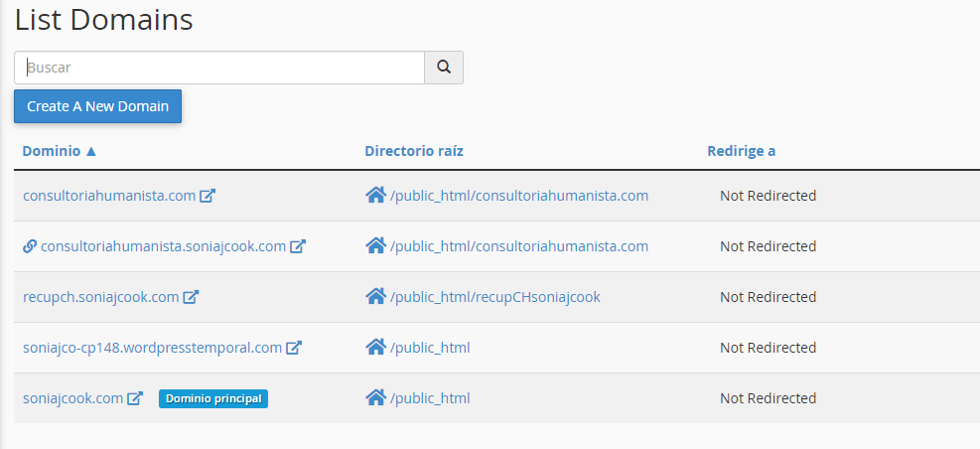Open consultoriahumanista.com domain link

[109, 196]
